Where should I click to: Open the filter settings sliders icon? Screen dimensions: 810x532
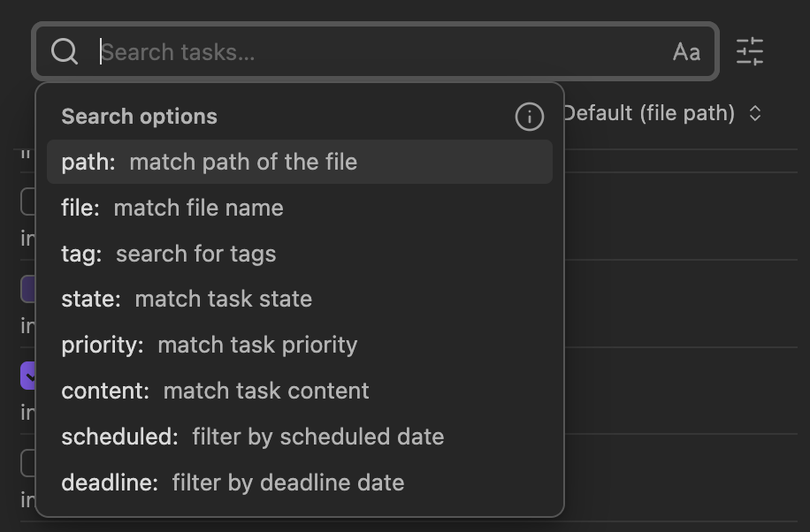750,52
